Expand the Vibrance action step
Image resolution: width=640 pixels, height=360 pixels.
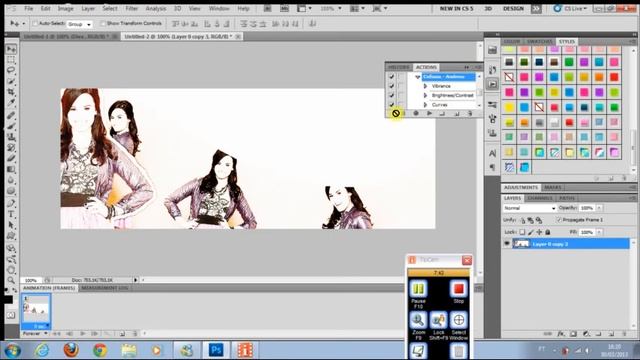tap(425, 86)
